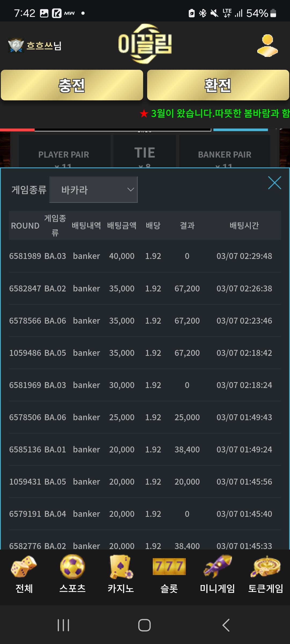Expand the 게임종류 바카라 dropdown
The width and height of the screenshot is (290, 644).
click(93, 190)
